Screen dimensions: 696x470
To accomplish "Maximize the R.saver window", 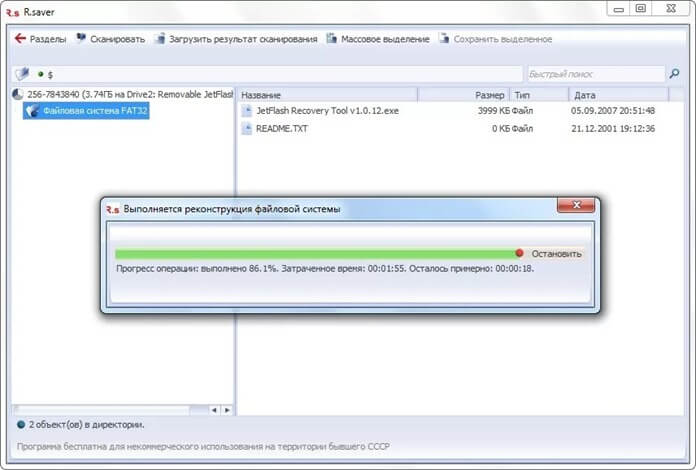I will [x=640, y=9].
